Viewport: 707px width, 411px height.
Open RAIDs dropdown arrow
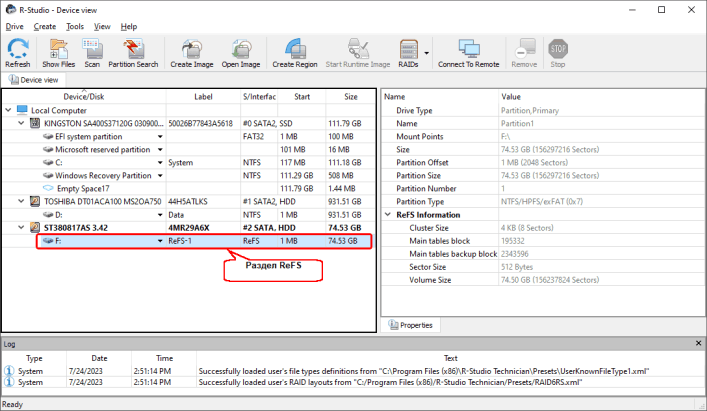point(427,53)
